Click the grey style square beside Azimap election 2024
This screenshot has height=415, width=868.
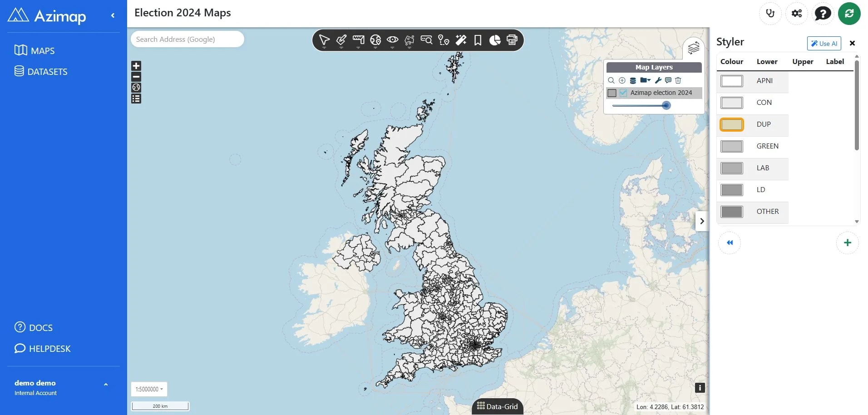tap(612, 93)
